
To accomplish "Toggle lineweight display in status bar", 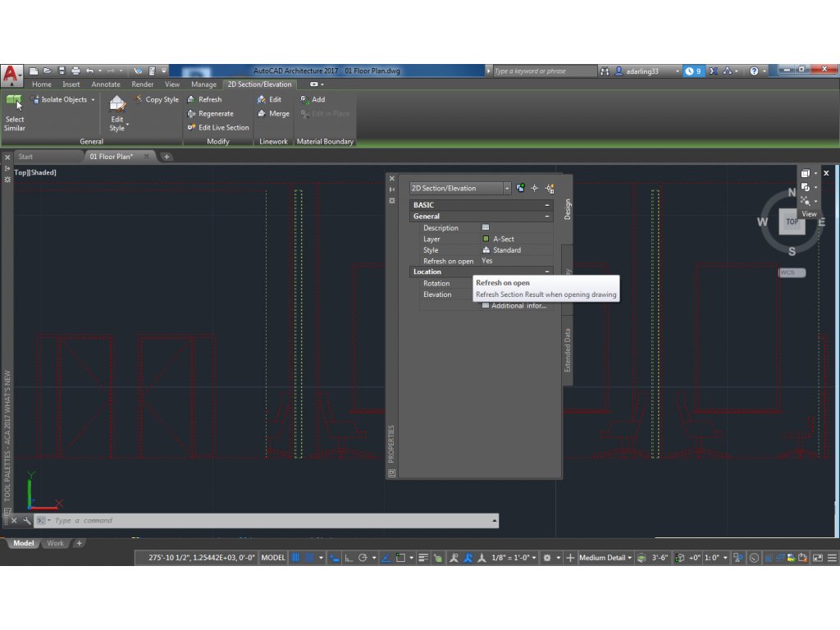I will [423, 558].
